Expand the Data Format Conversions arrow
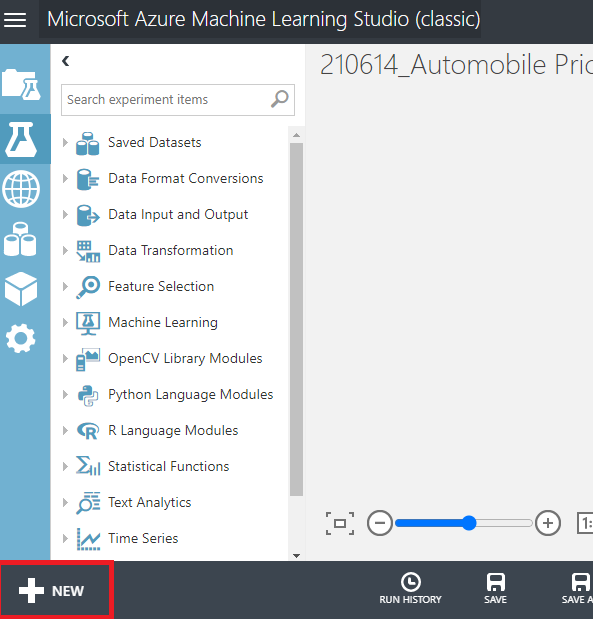 66,178
